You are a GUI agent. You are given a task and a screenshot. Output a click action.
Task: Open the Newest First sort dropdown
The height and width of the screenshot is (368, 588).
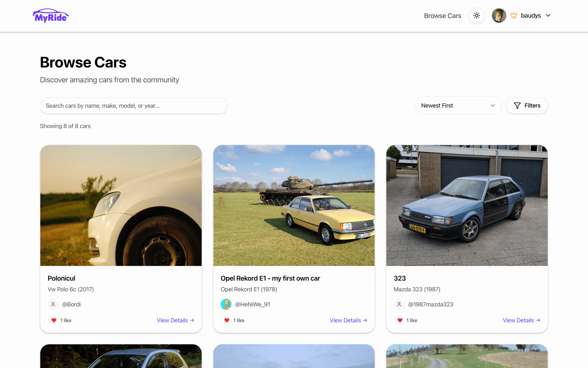458,106
